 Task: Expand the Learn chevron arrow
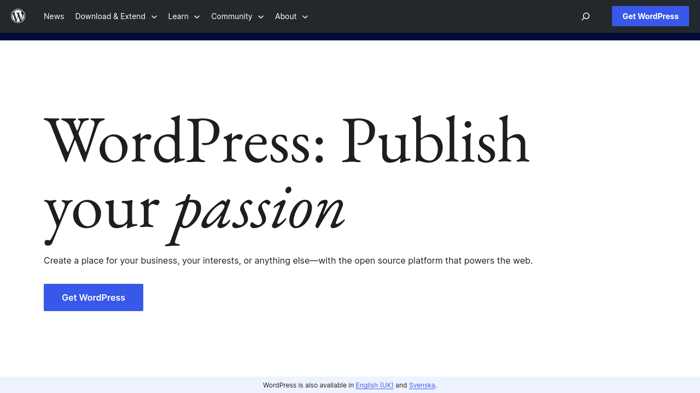pos(196,17)
